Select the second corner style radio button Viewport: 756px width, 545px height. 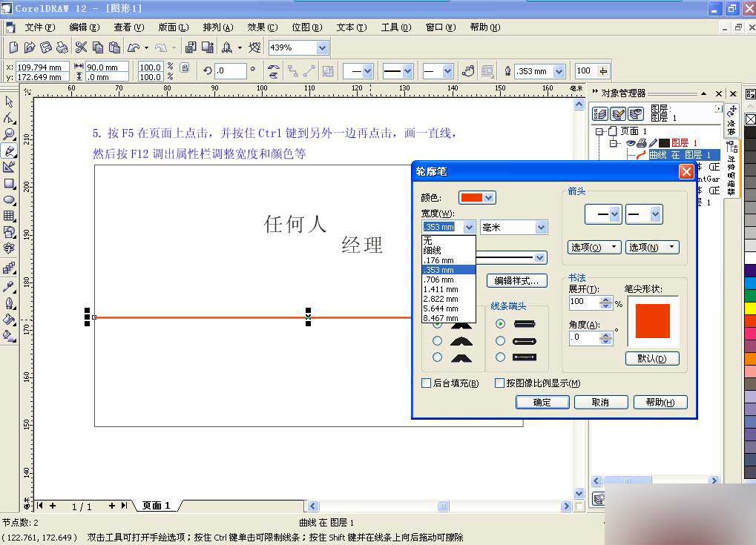437,341
